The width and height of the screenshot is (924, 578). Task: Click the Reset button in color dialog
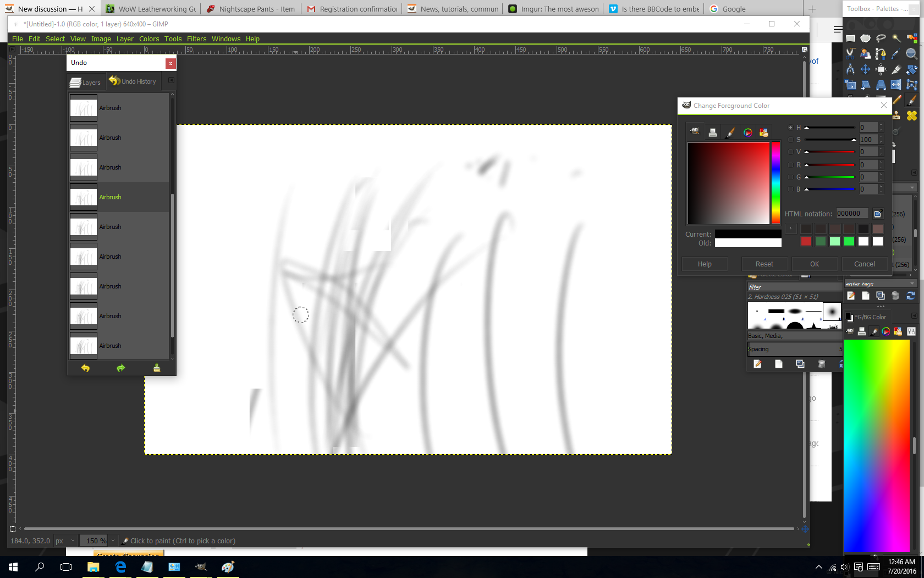(x=765, y=264)
